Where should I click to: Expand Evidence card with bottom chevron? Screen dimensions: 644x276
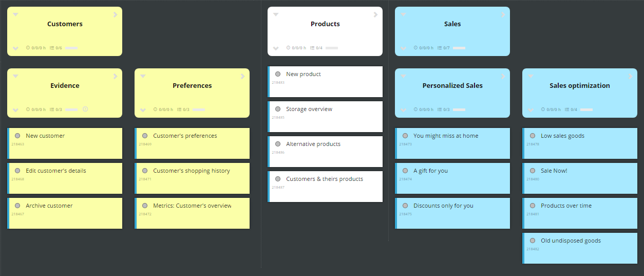pos(15,110)
